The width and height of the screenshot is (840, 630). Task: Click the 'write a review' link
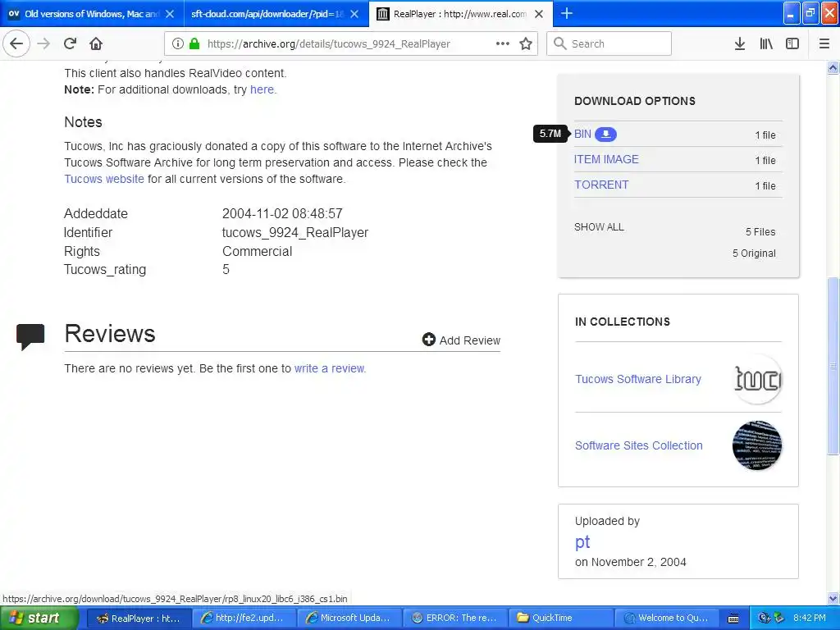(x=330, y=368)
